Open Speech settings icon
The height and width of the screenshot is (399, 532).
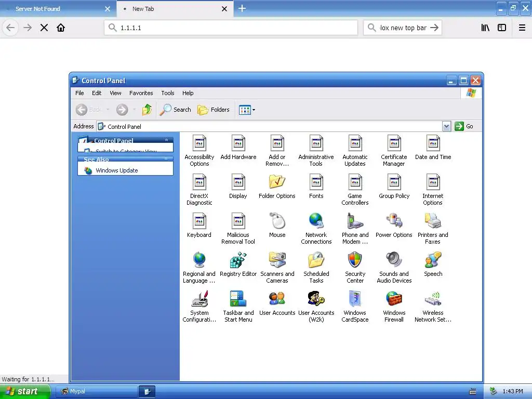tap(433, 264)
